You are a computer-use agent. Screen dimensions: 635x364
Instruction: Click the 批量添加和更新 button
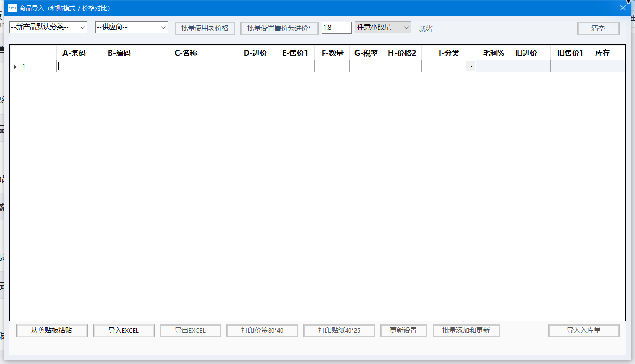point(466,331)
